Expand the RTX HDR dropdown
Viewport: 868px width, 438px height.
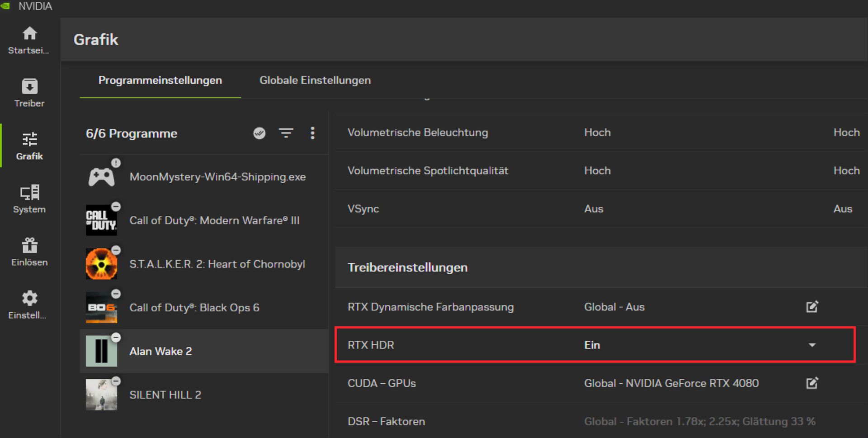click(812, 345)
